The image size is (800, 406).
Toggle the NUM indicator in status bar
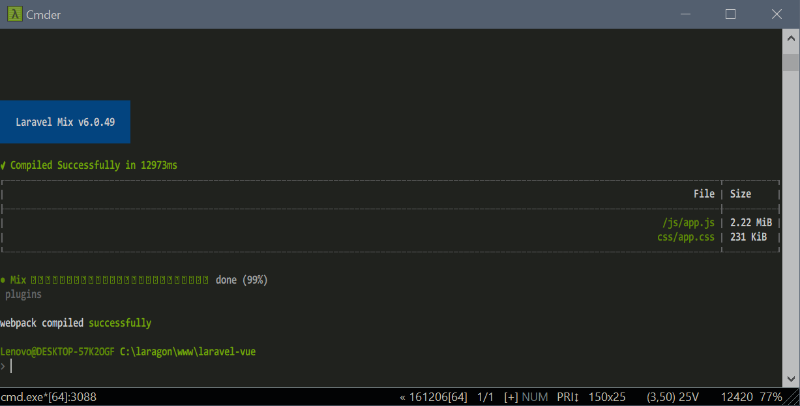pos(535,397)
